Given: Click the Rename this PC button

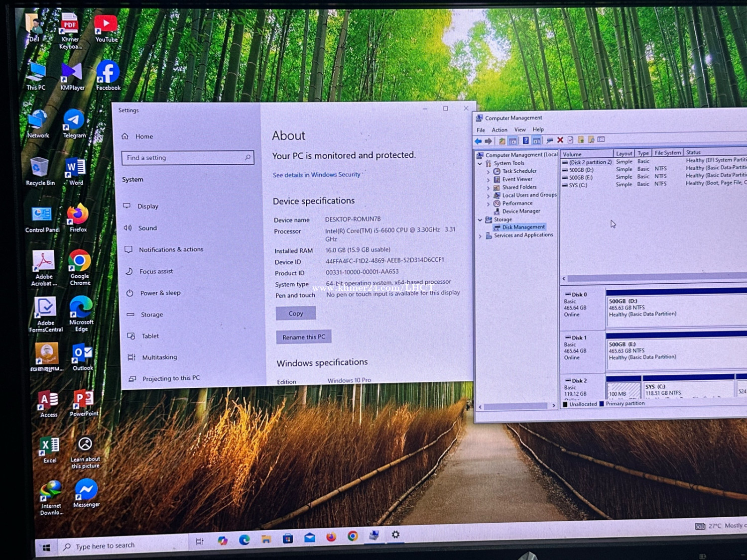Looking at the screenshot, I should 304,337.
